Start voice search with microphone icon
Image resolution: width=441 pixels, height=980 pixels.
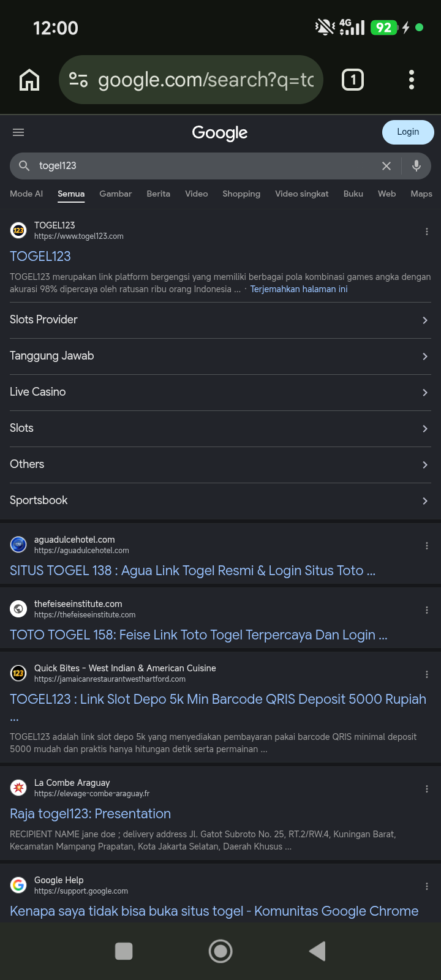[417, 166]
